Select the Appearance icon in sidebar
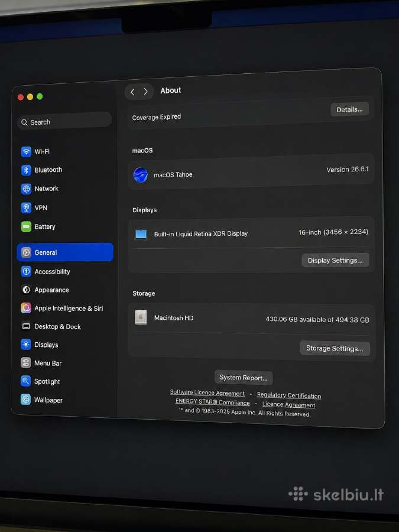 pyautogui.click(x=26, y=290)
